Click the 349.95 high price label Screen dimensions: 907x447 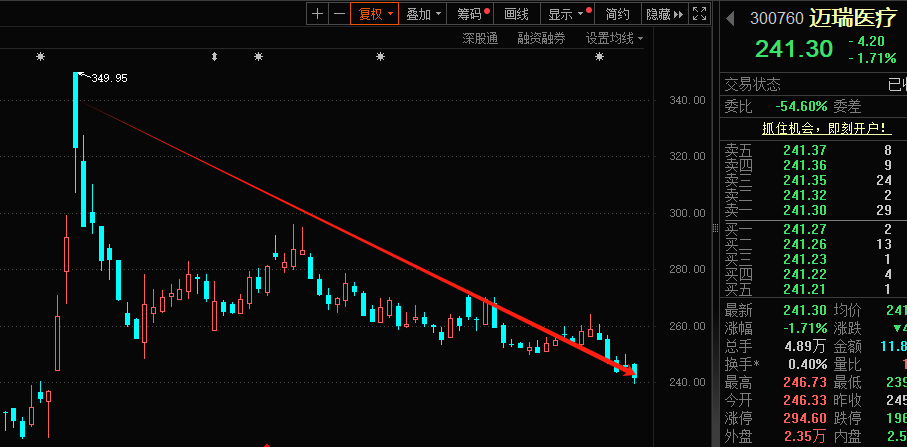tap(109, 77)
